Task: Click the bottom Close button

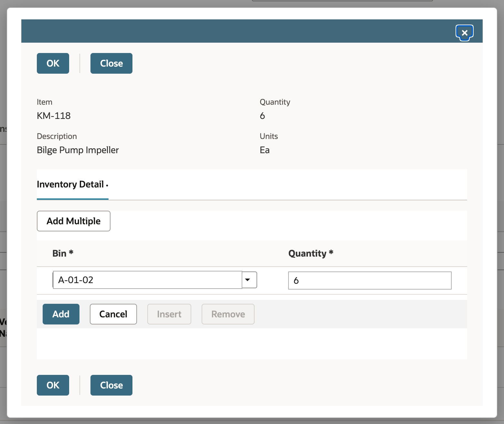Action: pyautogui.click(x=111, y=385)
